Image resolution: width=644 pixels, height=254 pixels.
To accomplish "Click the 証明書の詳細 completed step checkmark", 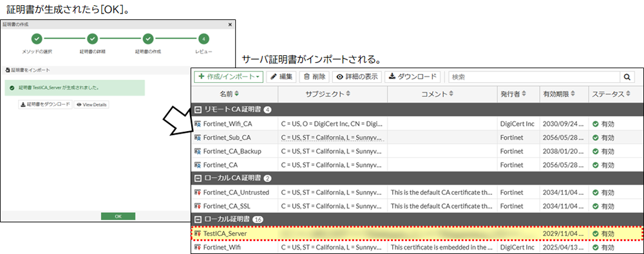I will coord(92,39).
